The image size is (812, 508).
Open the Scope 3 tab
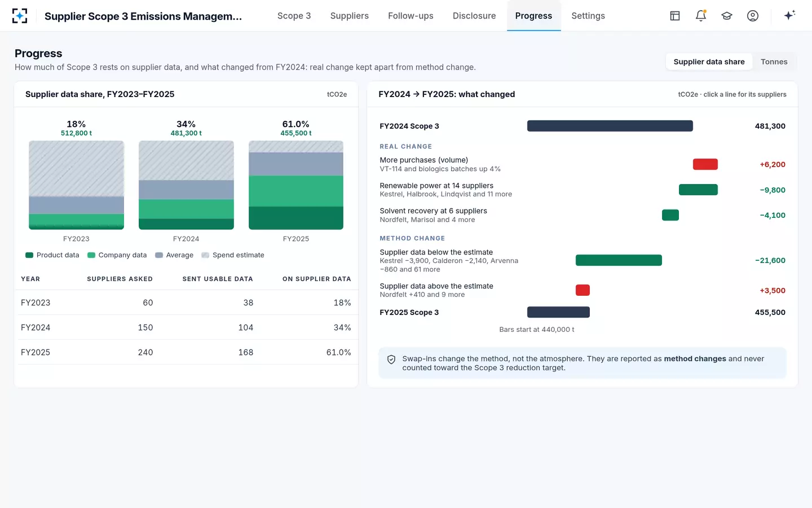tap(294, 16)
